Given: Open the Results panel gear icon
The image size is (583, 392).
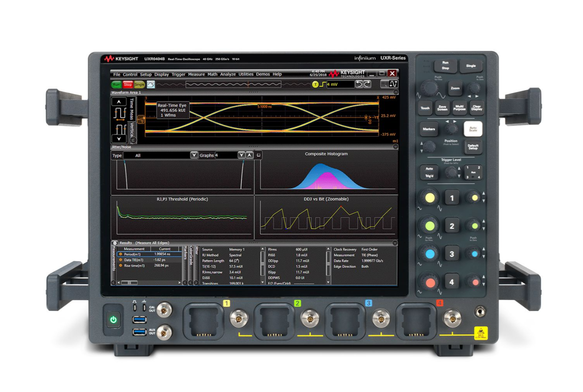Looking at the screenshot, I should coord(115,243).
